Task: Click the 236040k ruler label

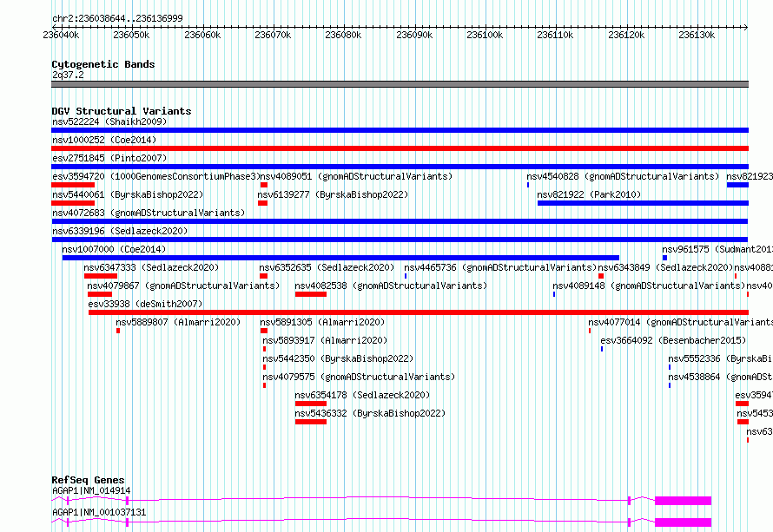Action: [61, 35]
